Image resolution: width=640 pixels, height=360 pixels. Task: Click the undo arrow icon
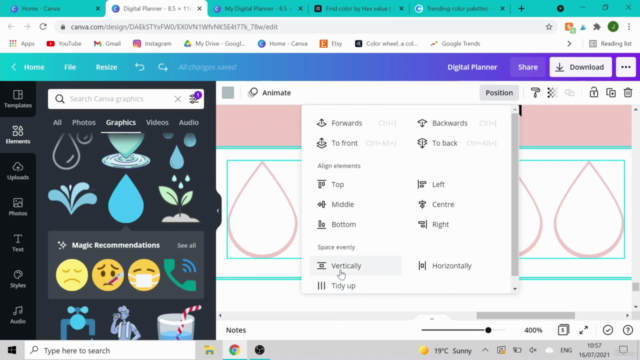click(x=140, y=67)
